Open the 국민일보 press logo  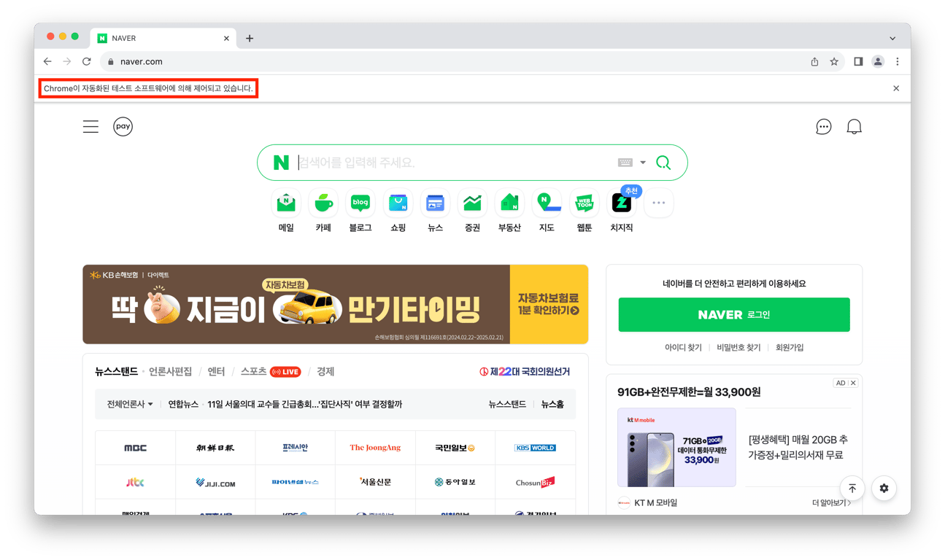pyautogui.click(x=455, y=448)
